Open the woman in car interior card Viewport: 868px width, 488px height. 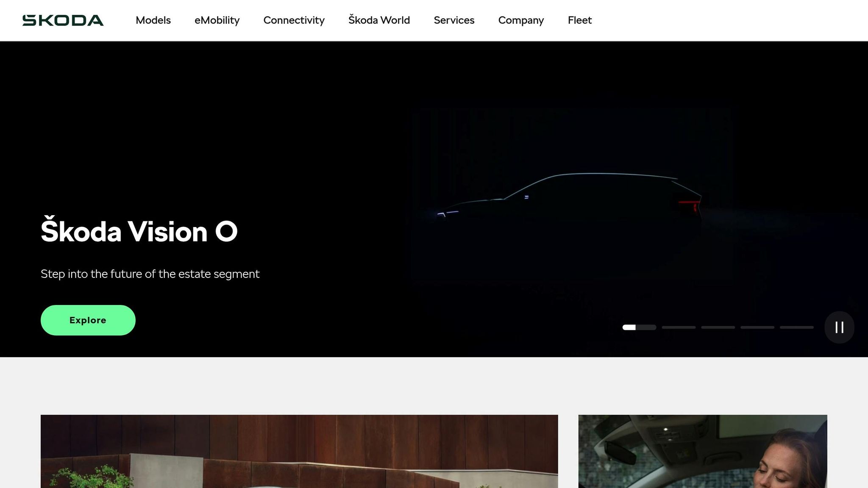703,451
